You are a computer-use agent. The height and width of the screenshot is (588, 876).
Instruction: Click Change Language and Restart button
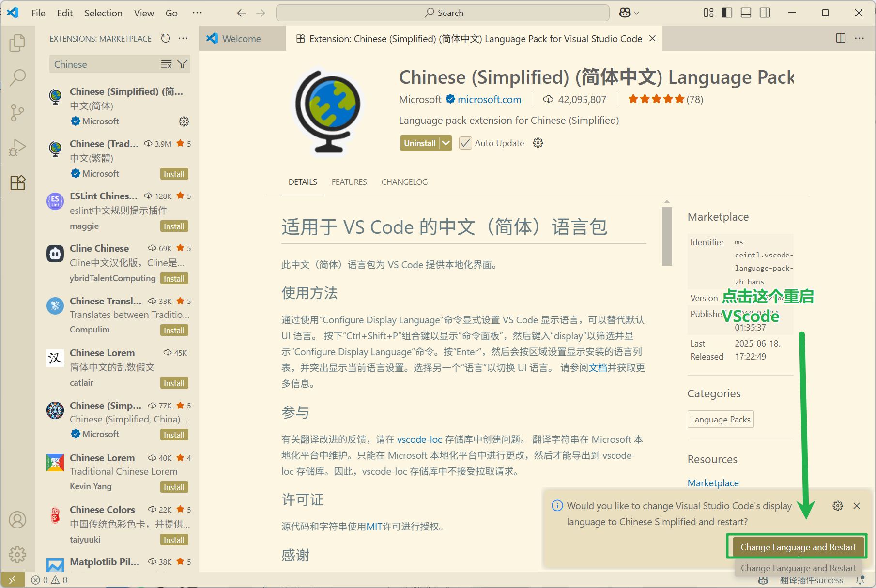798,547
